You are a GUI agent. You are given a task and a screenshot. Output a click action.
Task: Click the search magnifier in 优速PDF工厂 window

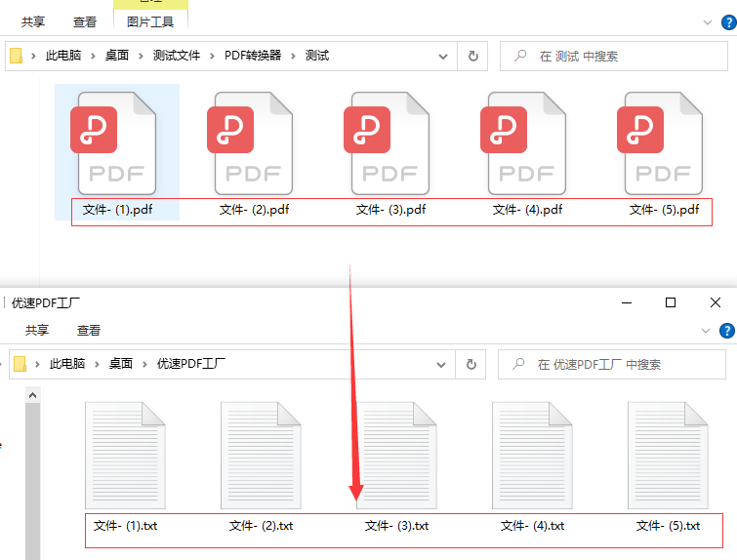point(518,364)
